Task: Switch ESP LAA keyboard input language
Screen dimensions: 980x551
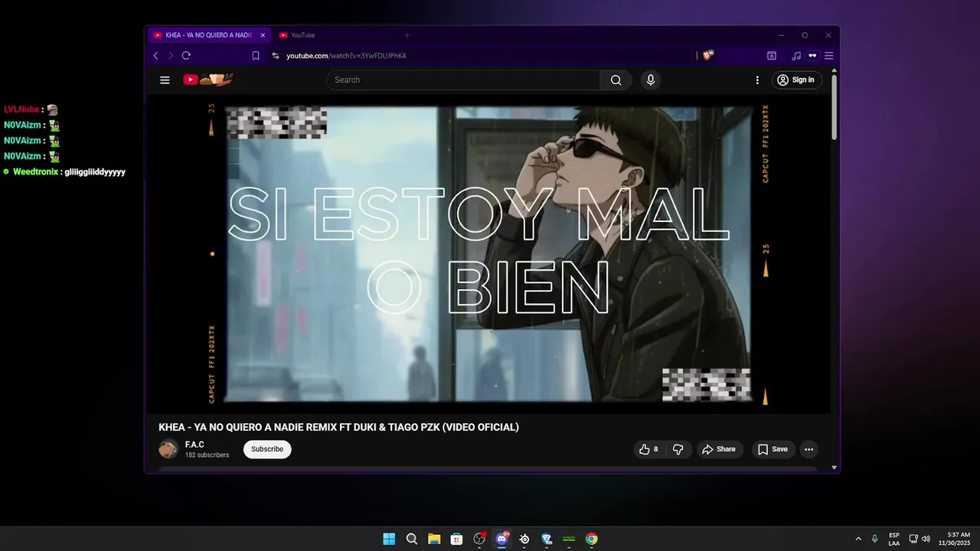Action: click(894, 539)
